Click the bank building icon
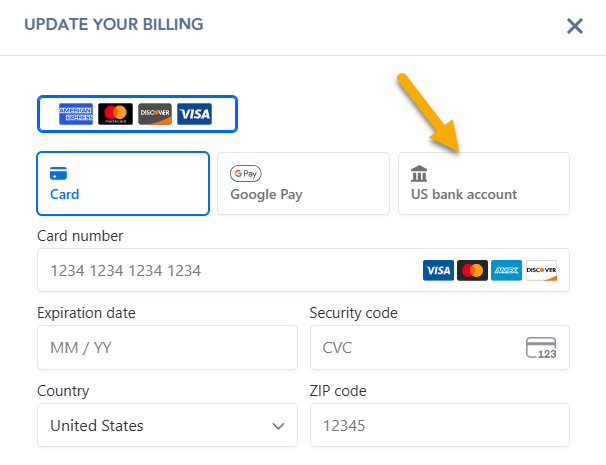The height and width of the screenshot is (465, 606). pyautogui.click(x=419, y=174)
